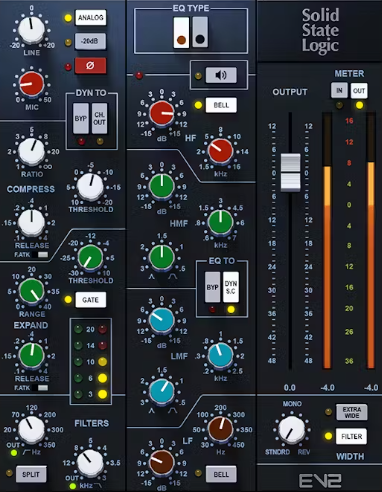This screenshot has height=492, width=382.
Task: Toggle the -20dB pad button
Action: pos(90,41)
